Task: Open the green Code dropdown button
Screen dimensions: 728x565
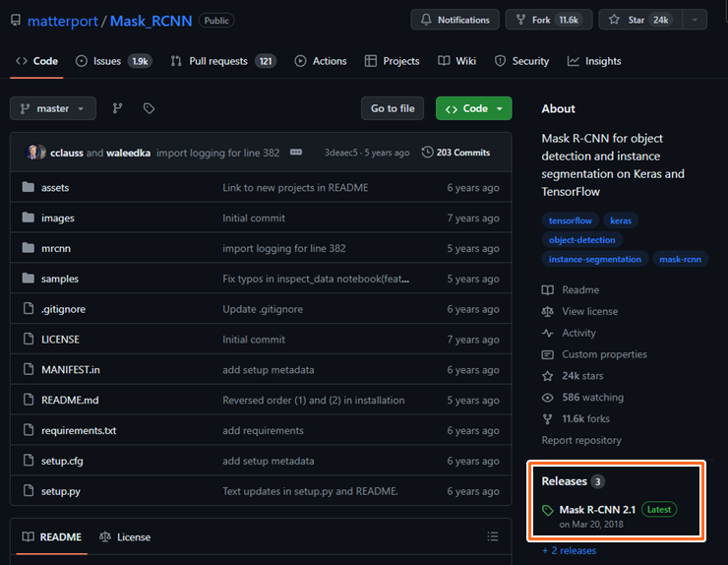Action: (473, 108)
